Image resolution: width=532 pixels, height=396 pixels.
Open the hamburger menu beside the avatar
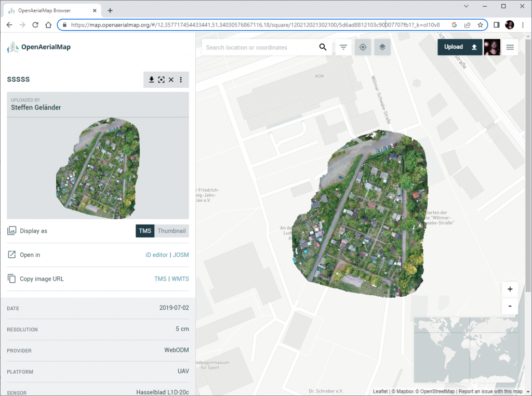point(510,47)
